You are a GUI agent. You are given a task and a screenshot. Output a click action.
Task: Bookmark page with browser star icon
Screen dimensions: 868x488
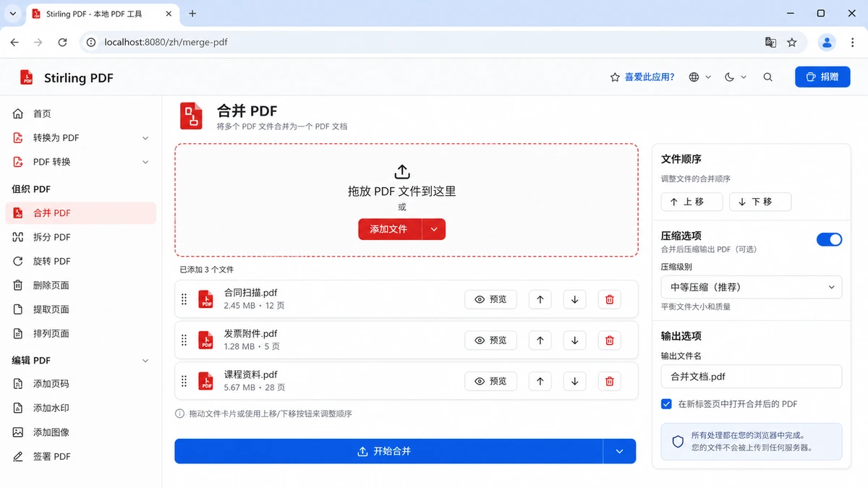(791, 43)
